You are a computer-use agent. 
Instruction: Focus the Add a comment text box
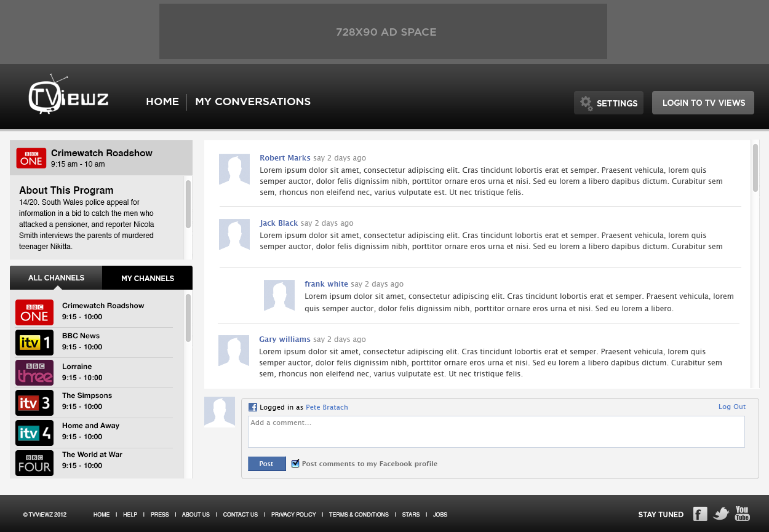coord(496,432)
